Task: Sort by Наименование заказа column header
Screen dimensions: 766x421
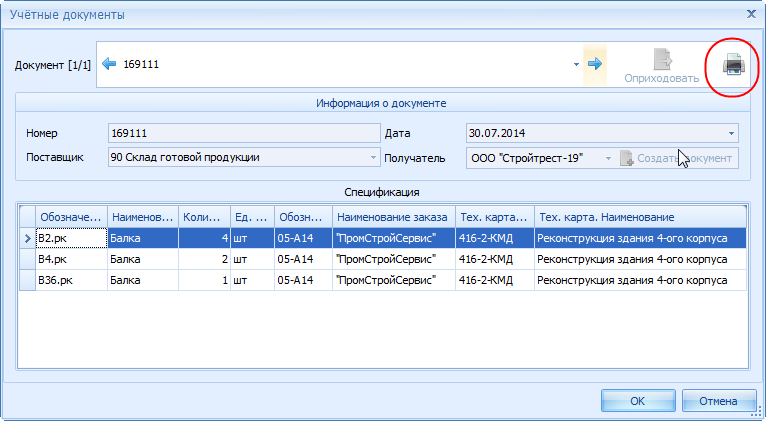Action: (393, 217)
